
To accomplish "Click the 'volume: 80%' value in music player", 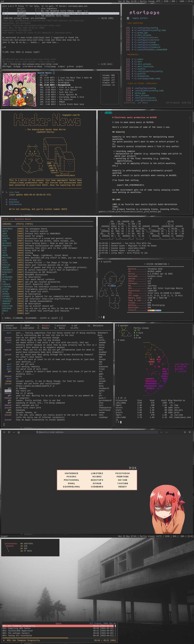I will click(x=109, y=75).
